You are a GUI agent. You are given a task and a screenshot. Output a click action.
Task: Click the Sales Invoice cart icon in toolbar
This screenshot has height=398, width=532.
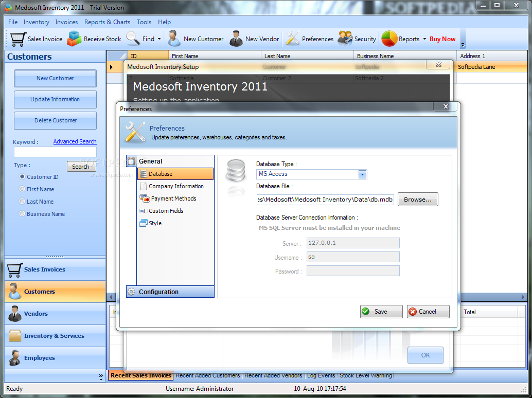tap(18, 39)
